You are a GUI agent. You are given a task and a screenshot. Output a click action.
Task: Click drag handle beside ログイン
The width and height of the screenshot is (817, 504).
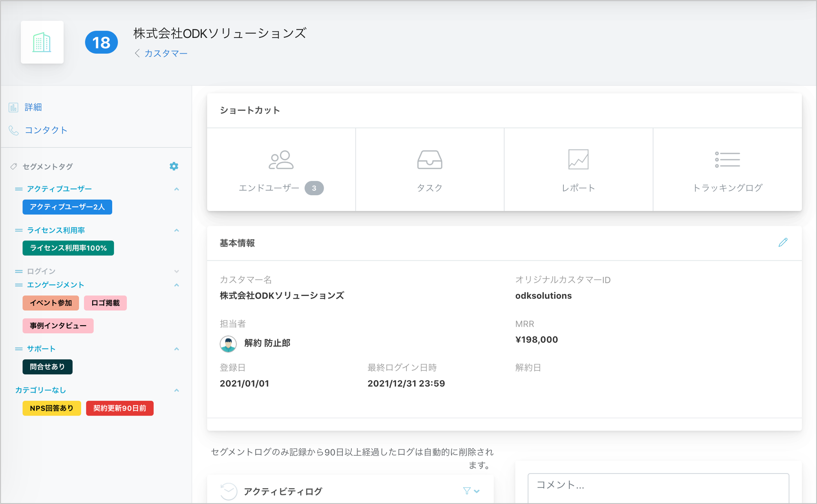click(x=19, y=271)
